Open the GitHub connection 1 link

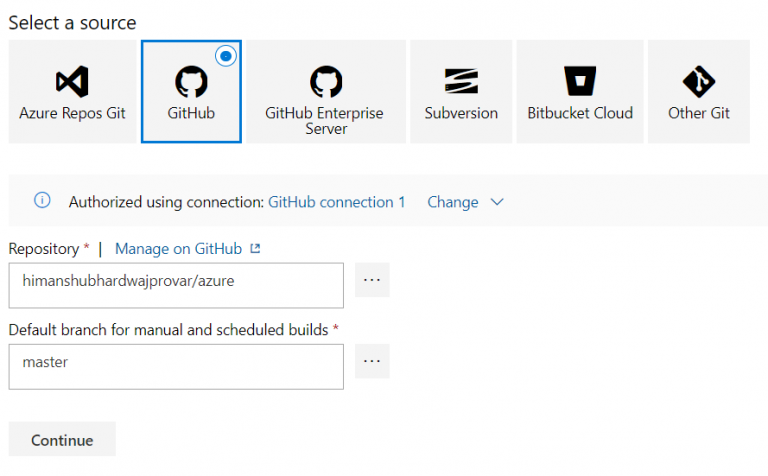coord(337,202)
